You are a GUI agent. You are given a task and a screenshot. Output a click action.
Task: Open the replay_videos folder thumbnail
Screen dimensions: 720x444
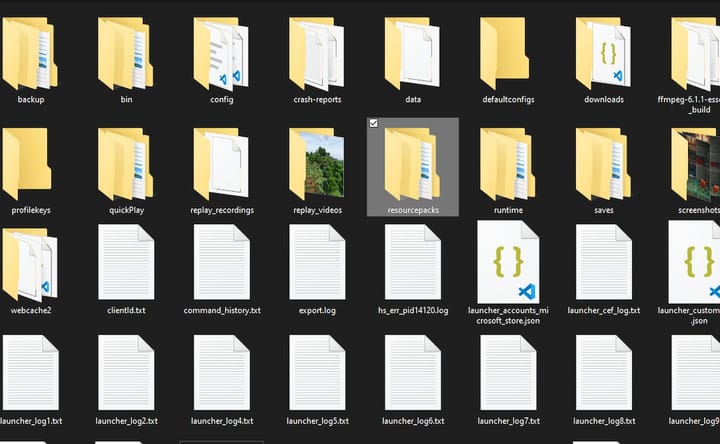click(317, 163)
